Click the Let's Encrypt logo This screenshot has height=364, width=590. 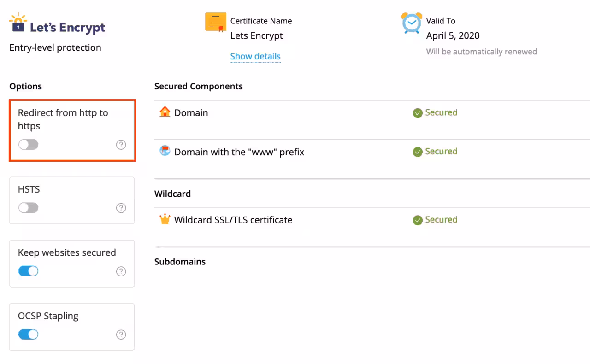[x=57, y=24]
